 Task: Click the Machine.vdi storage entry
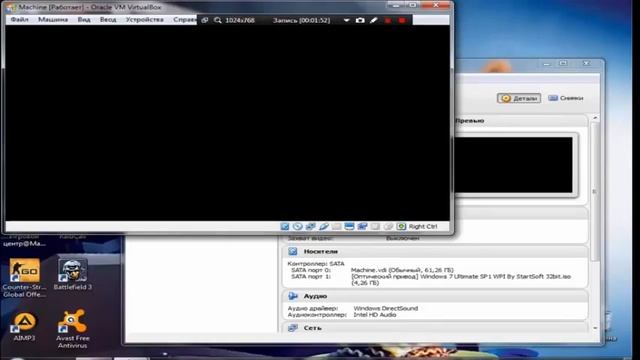tap(402, 270)
